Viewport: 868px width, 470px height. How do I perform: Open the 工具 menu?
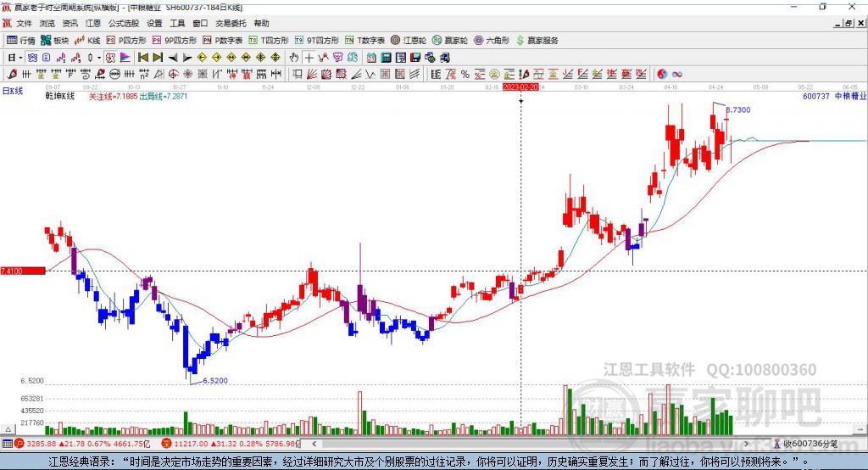pyautogui.click(x=177, y=23)
